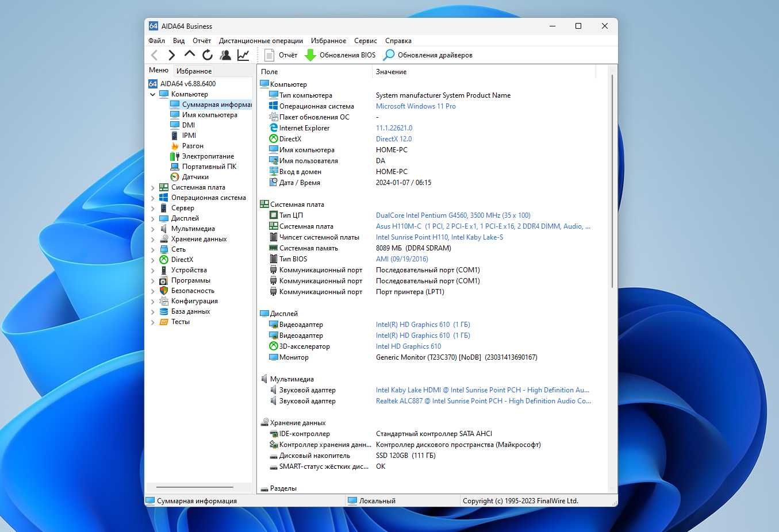Open the Вид menu
This screenshot has height=532, width=779.
(179, 41)
